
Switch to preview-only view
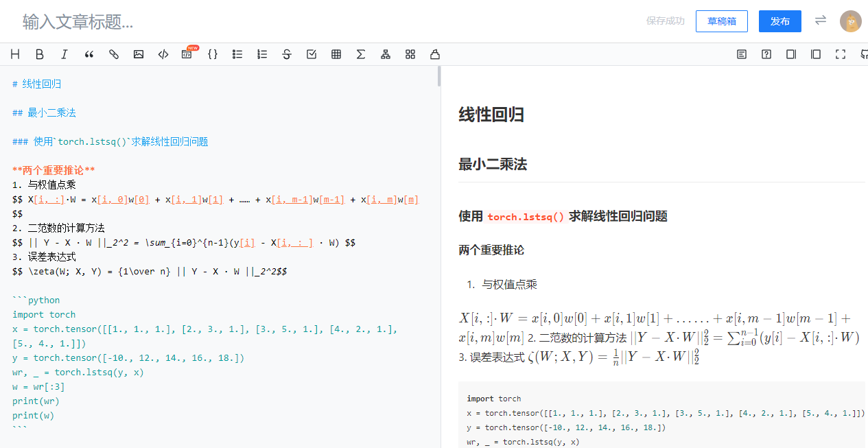pyautogui.click(x=816, y=54)
